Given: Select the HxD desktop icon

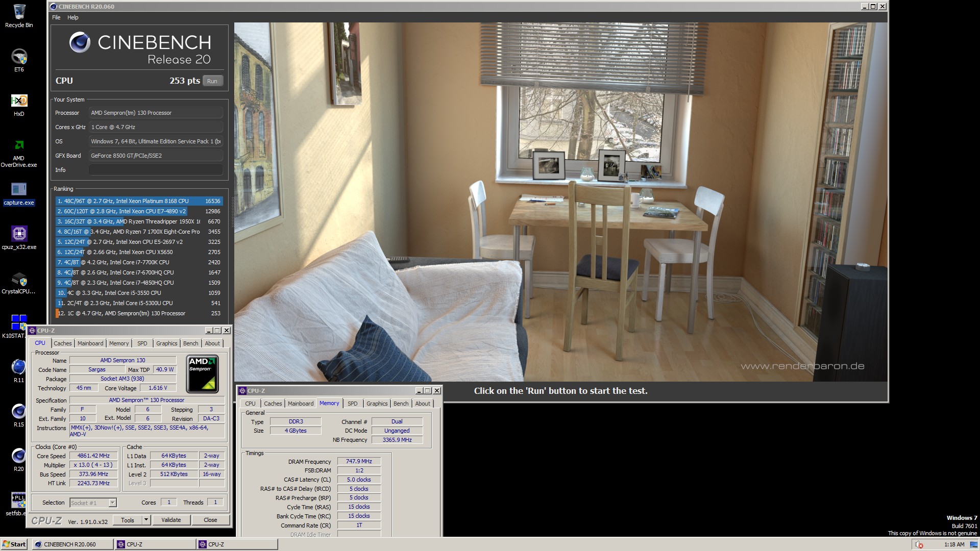Looking at the screenshot, I should coord(19,105).
